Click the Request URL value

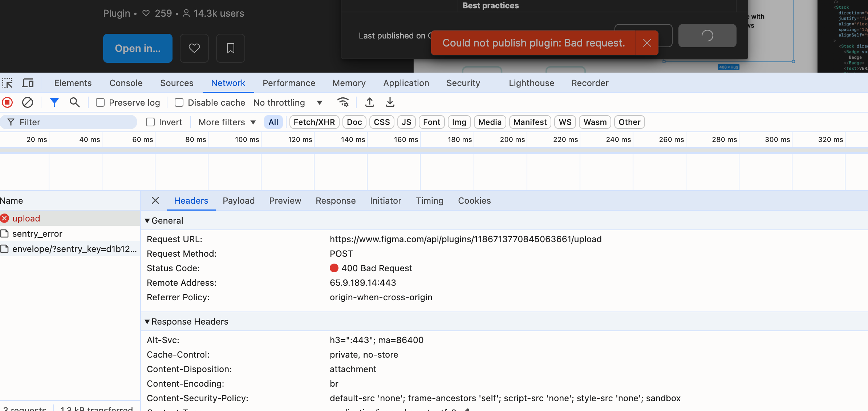(466, 239)
